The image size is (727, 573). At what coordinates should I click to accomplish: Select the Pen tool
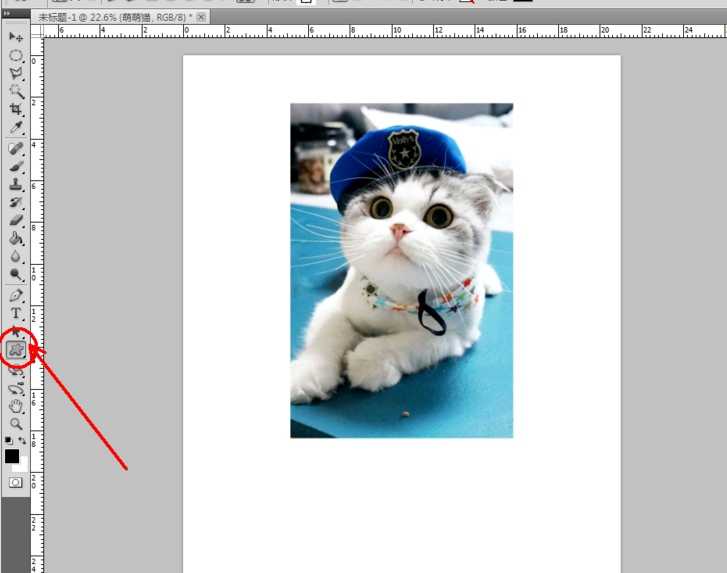tap(16, 296)
